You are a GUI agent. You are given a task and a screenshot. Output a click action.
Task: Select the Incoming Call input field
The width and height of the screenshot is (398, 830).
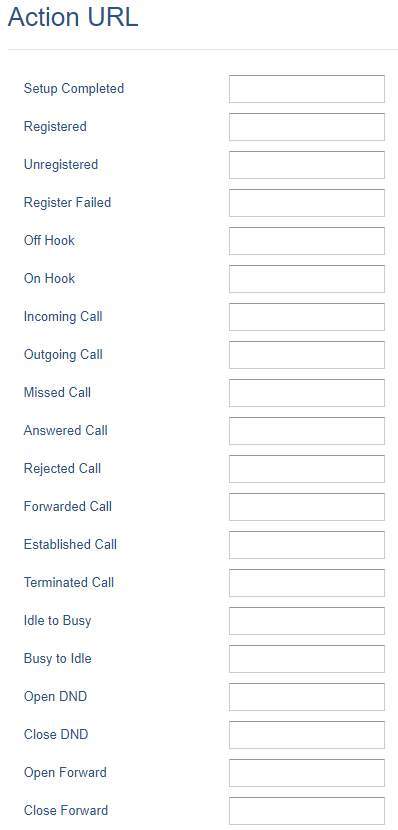307,317
